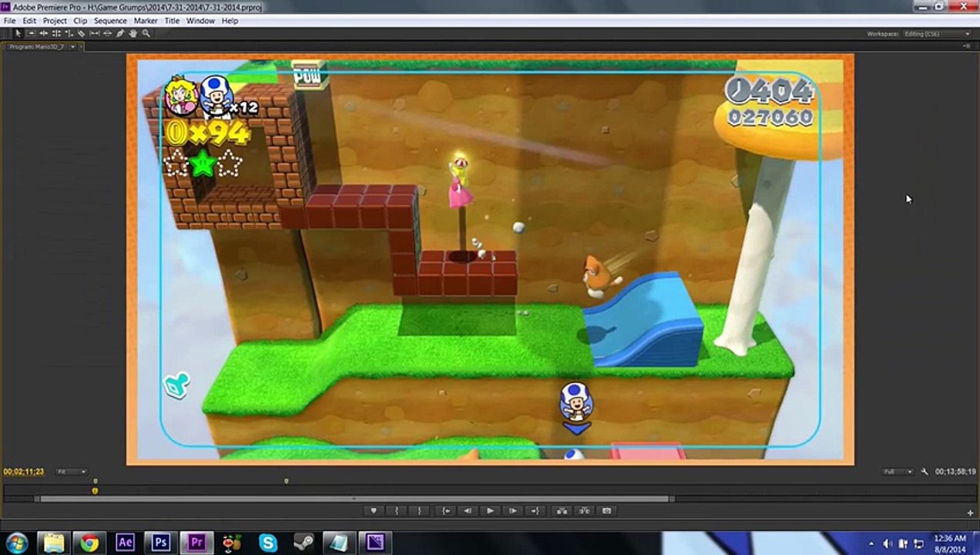The width and height of the screenshot is (980, 555).
Task: Step back one frame
Action: (x=468, y=510)
